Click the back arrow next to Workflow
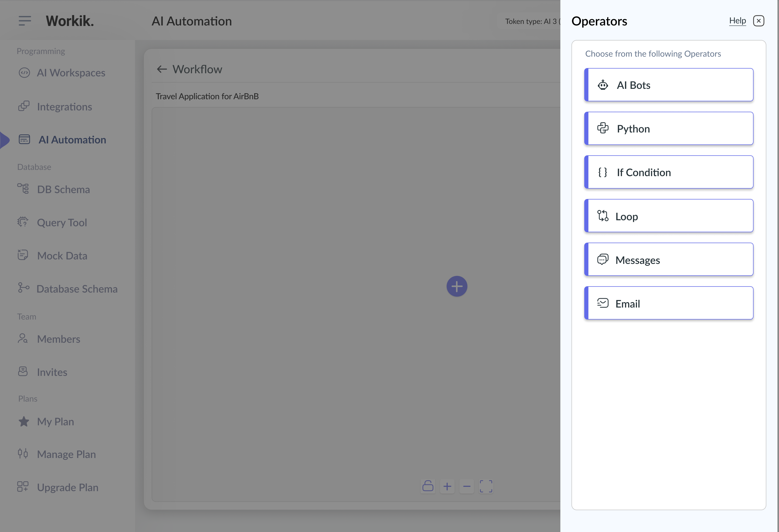This screenshot has width=779, height=532. click(x=162, y=69)
